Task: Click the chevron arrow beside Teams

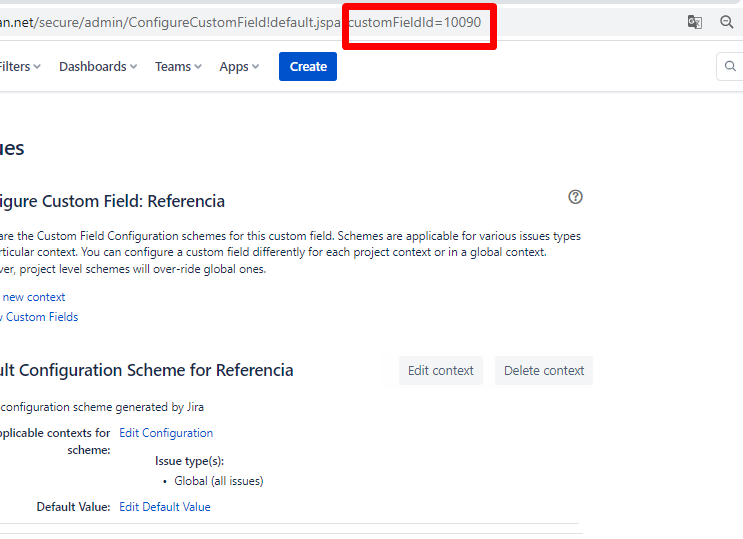Action: click(x=198, y=67)
